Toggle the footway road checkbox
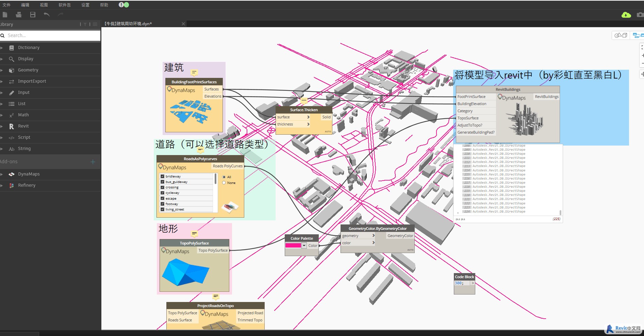 pyautogui.click(x=162, y=204)
